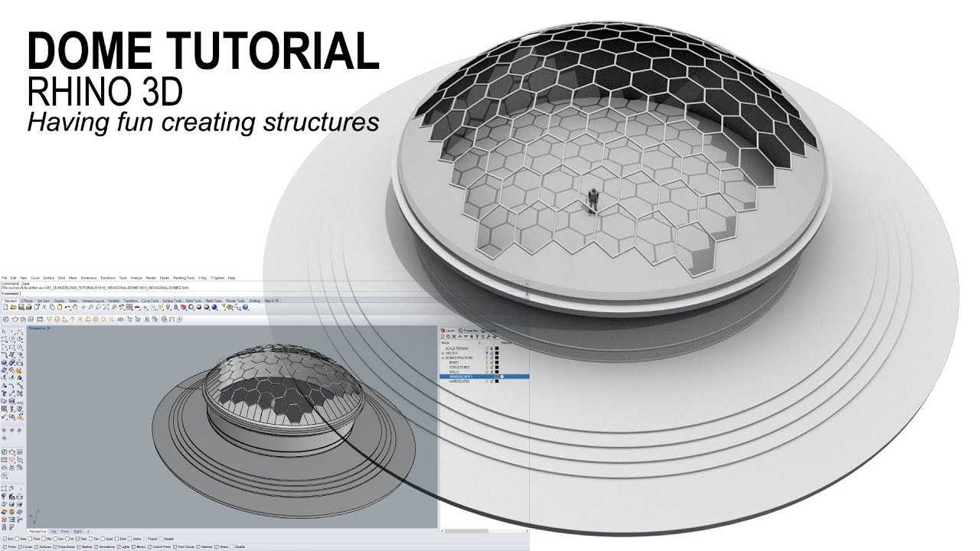Click the blue render sphere icon

214,307
